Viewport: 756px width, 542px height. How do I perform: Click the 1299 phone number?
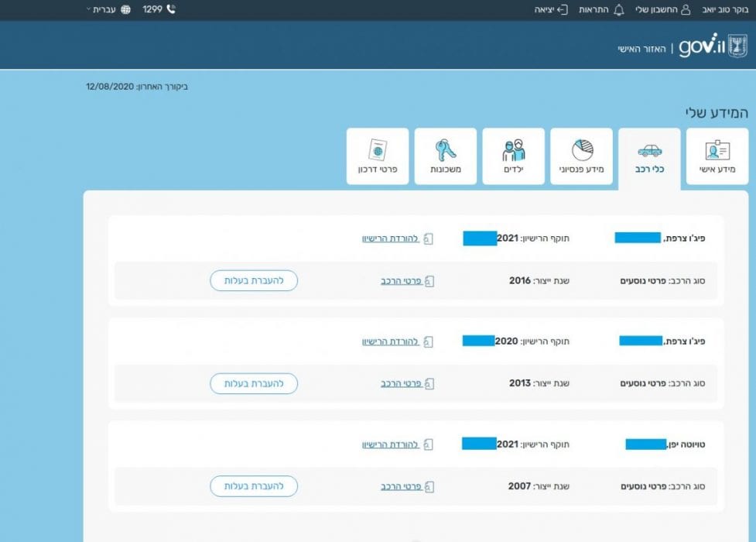[x=152, y=9]
